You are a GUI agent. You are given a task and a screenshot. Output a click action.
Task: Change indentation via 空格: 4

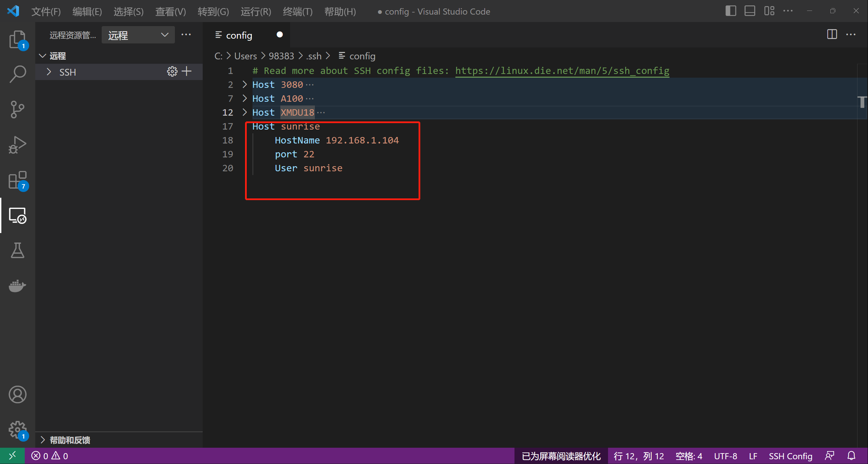689,456
